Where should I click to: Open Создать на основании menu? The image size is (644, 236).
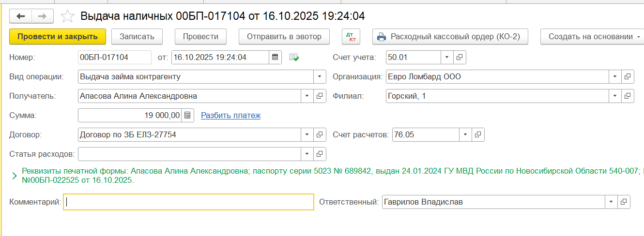coord(593,36)
